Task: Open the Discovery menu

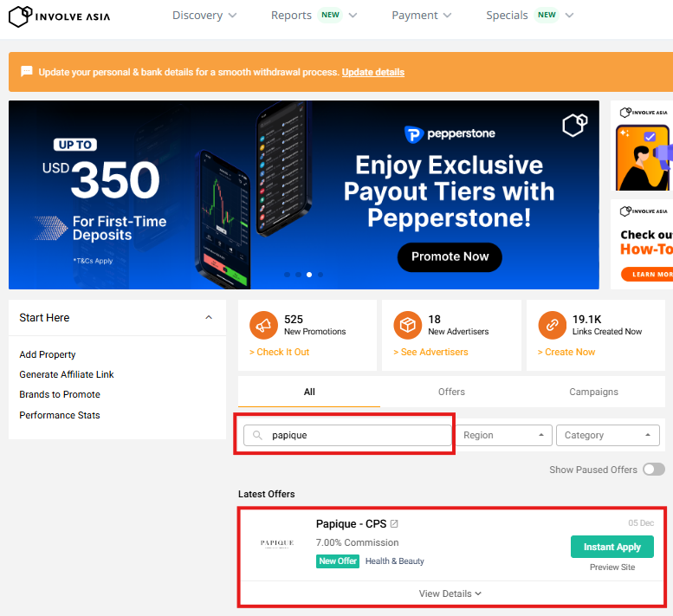Action: [x=204, y=16]
